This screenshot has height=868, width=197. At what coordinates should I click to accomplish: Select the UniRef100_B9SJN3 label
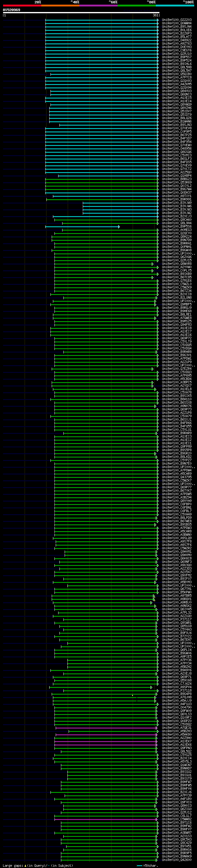pyautogui.click(x=177, y=125)
